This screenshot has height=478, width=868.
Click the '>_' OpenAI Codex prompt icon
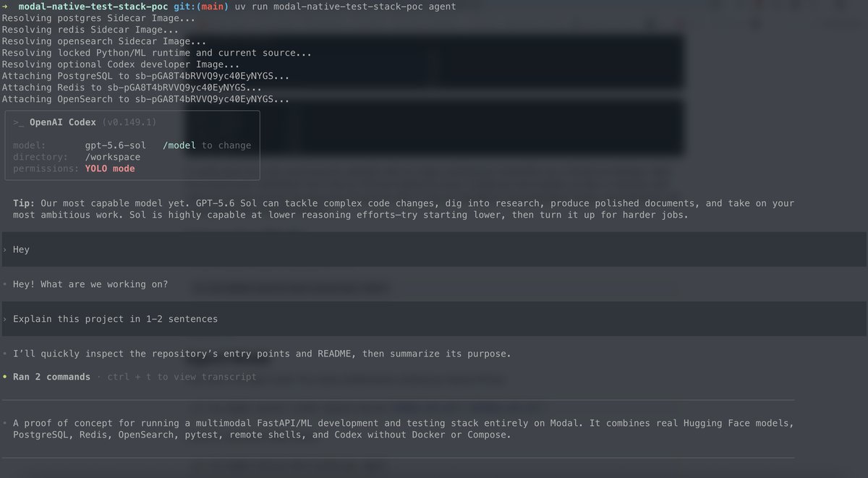pos(18,122)
